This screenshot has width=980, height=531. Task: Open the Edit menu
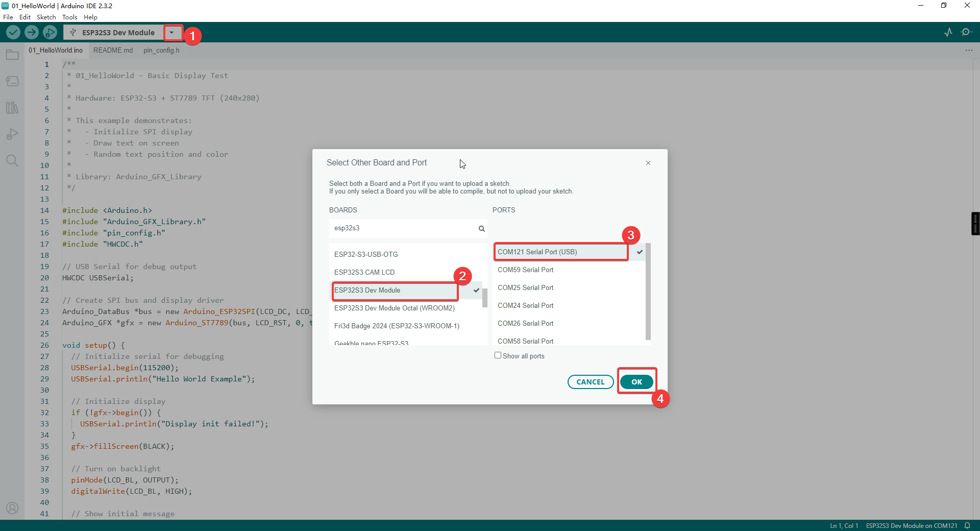click(x=25, y=17)
